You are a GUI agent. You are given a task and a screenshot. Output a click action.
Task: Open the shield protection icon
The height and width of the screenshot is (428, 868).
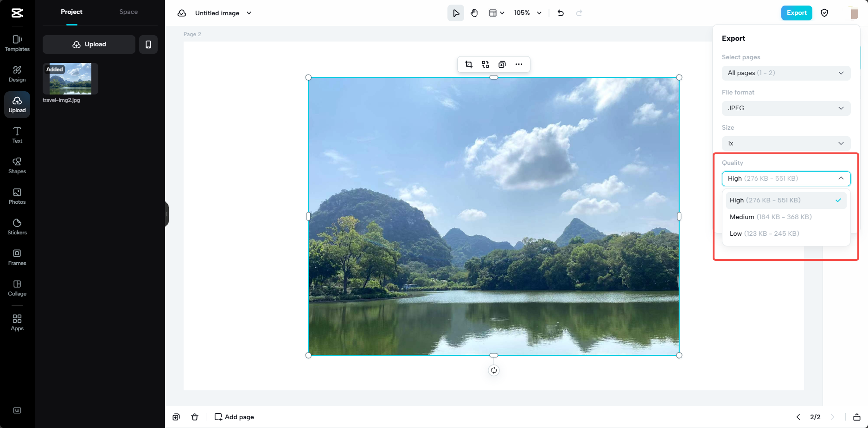tap(824, 13)
